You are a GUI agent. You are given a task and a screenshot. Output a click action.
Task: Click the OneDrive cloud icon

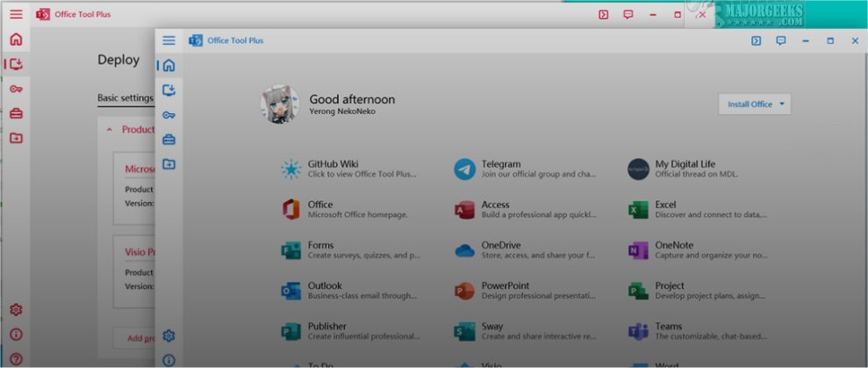[x=465, y=250]
